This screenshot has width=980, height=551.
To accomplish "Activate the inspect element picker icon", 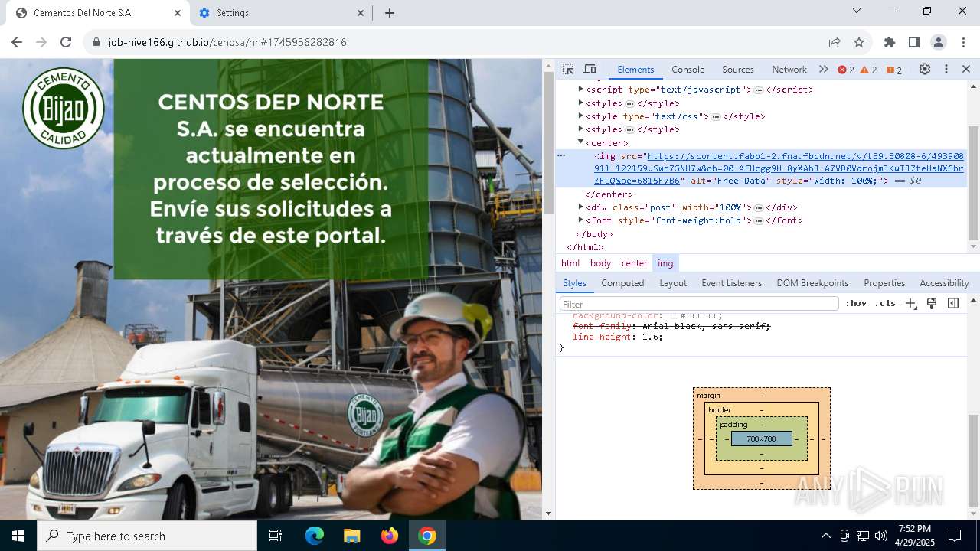I will tap(568, 69).
